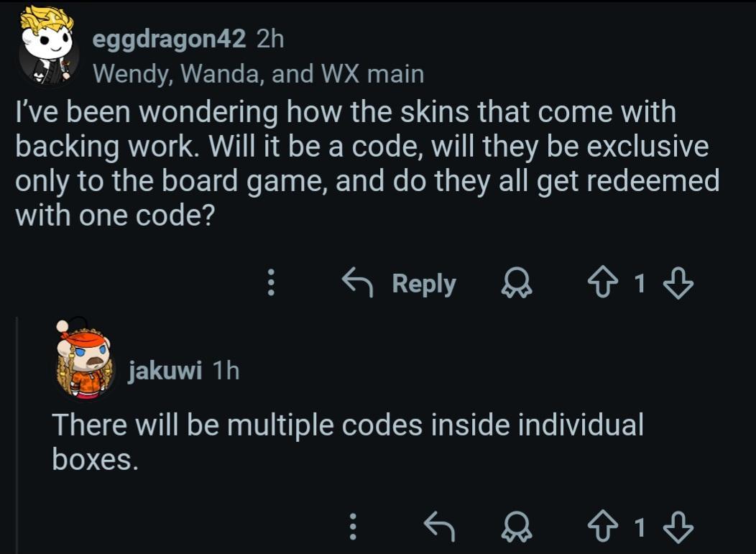756x554 pixels.
Task: Open overflow menu on eggdragon42's comment
Action: [x=270, y=284]
